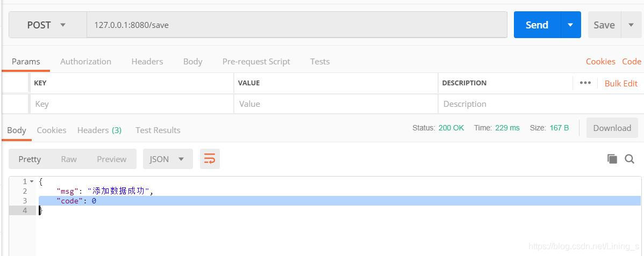Switch to Preview view mode
644x256 pixels.
click(112, 159)
